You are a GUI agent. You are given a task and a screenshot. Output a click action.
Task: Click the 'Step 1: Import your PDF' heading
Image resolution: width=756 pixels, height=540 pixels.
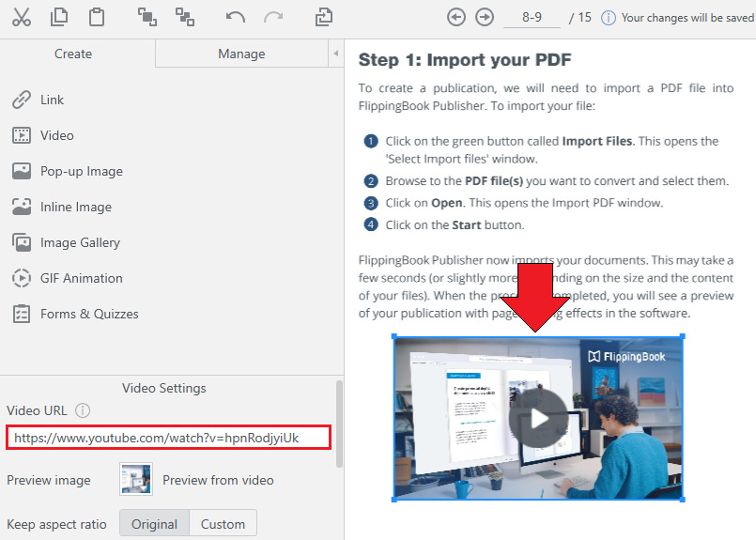(x=465, y=60)
